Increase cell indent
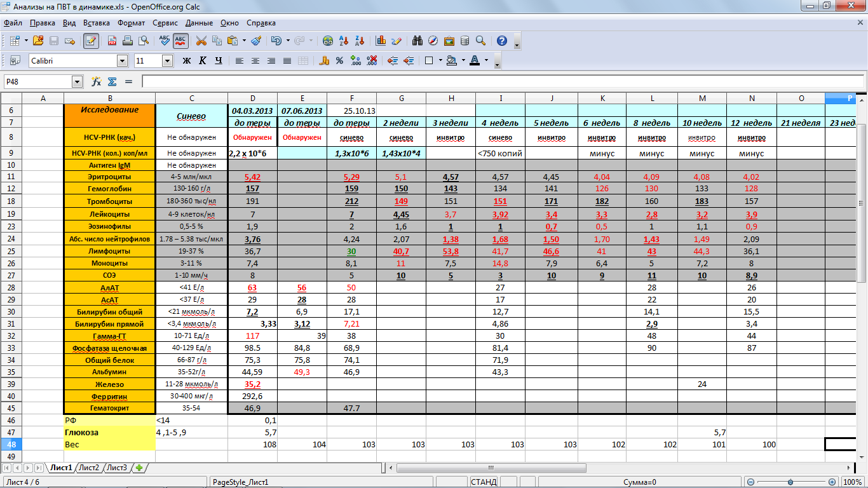The height and width of the screenshot is (488, 868). click(x=408, y=61)
